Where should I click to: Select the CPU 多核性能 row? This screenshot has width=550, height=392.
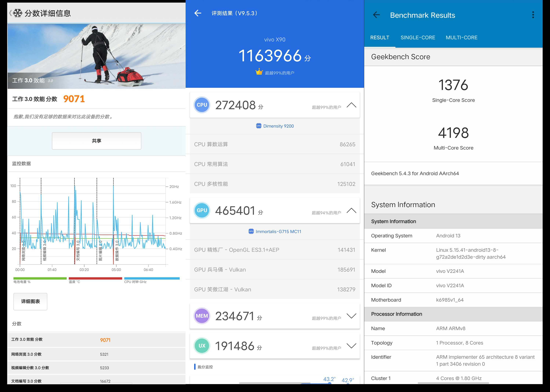[275, 184]
